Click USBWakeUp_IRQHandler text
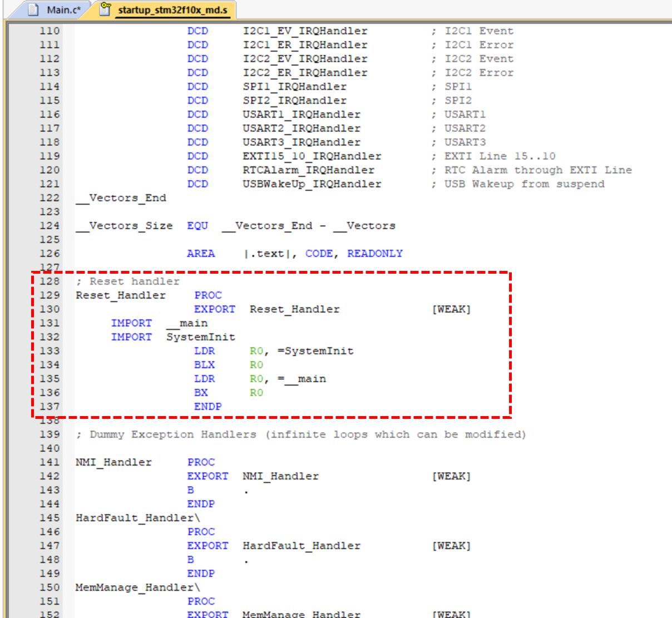Viewport: 672px width, 618px height. tap(312, 184)
